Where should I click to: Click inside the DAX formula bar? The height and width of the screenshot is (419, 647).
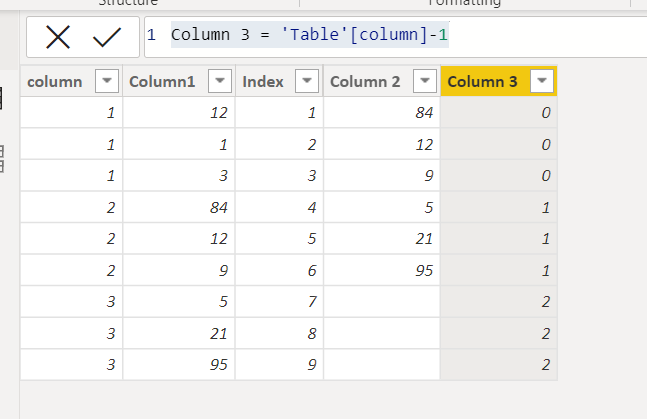click(395, 37)
